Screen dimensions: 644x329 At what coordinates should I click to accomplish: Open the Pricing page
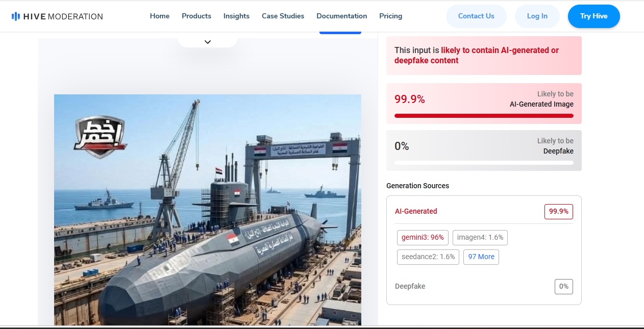click(390, 16)
